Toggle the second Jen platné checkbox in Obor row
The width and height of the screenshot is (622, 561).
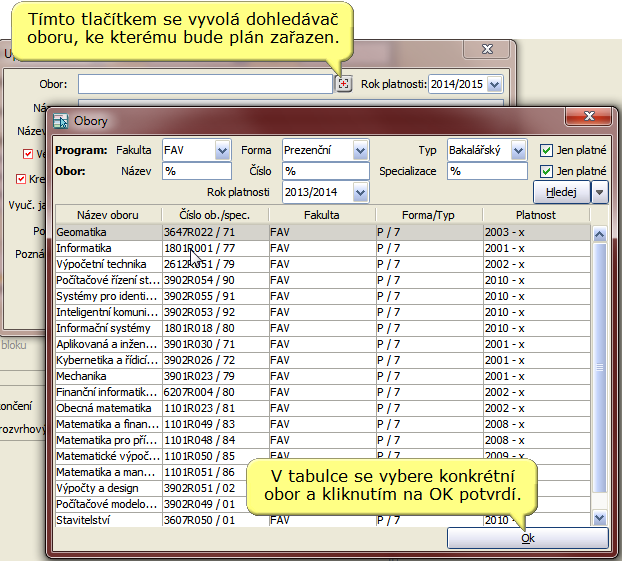(x=546, y=171)
